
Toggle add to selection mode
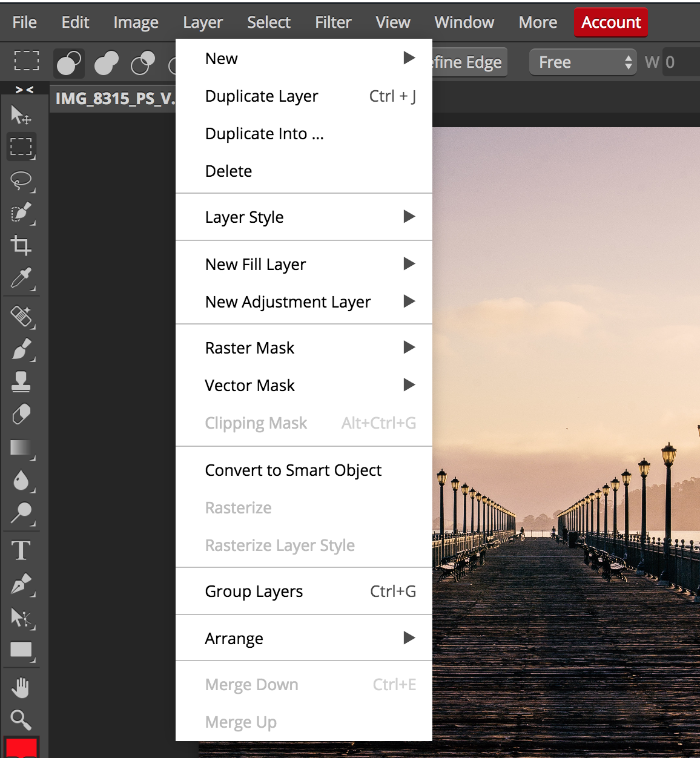(x=105, y=63)
